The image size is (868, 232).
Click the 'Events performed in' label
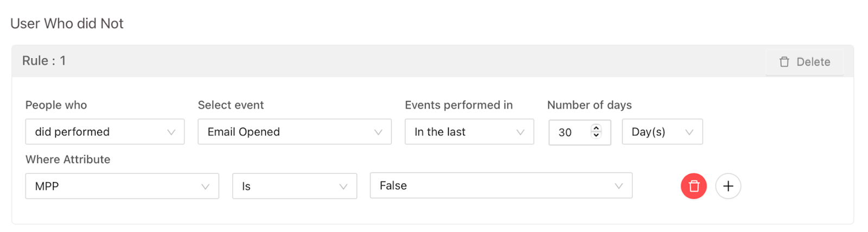point(458,105)
